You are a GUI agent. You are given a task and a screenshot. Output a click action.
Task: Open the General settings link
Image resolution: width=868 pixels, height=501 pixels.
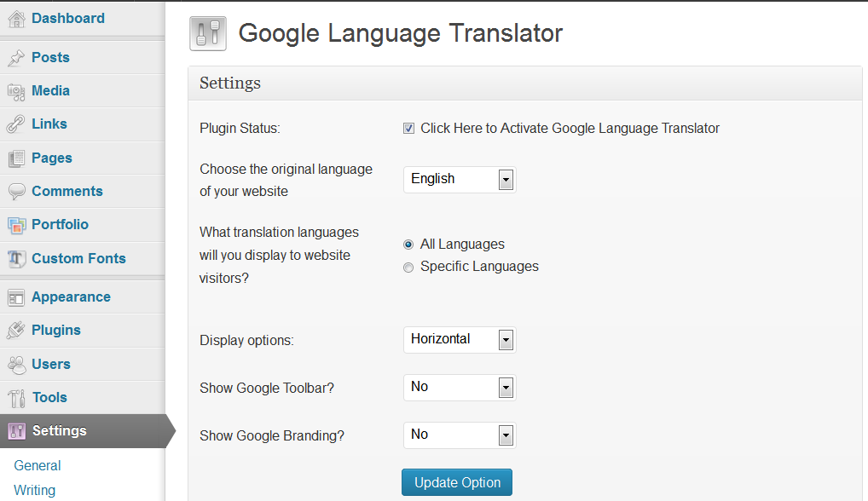click(x=38, y=466)
